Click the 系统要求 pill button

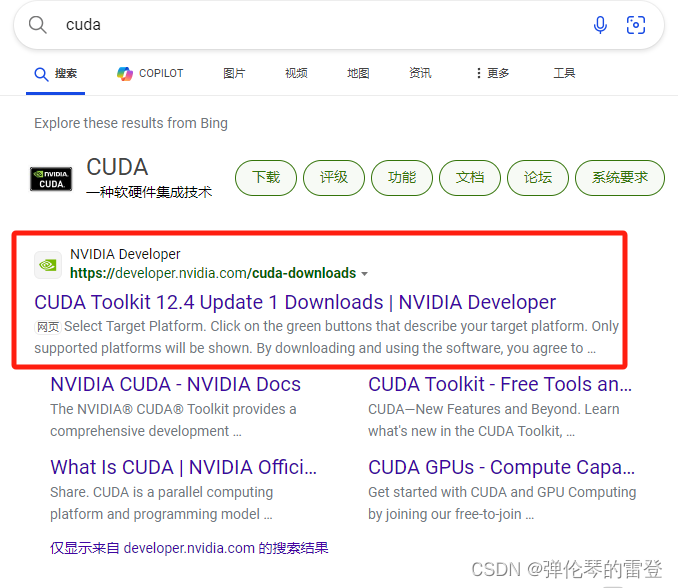(x=620, y=178)
